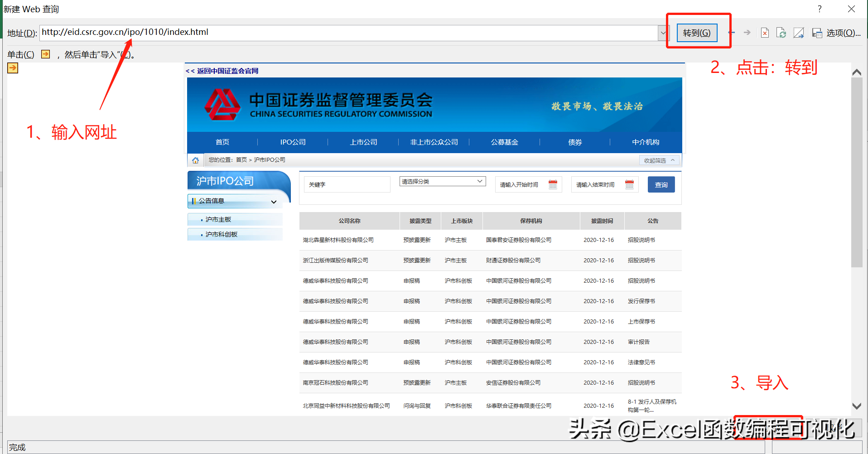Open 招股说明书 for 浙江出版传媒
The height and width of the screenshot is (454, 868).
pyautogui.click(x=641, y=261)
